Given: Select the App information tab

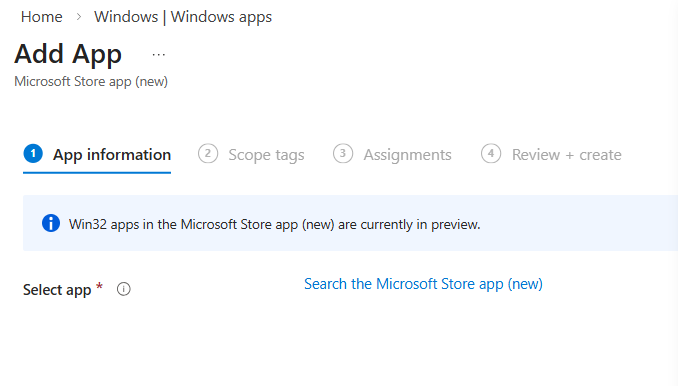Looking at the screenshot, I should [97, 154].
